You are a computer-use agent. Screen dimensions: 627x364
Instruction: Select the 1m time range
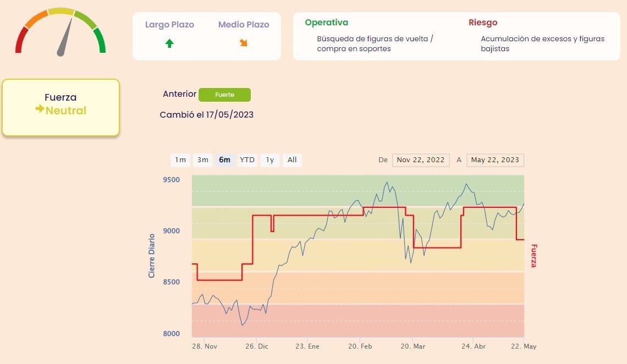click(x=180, y=160)
